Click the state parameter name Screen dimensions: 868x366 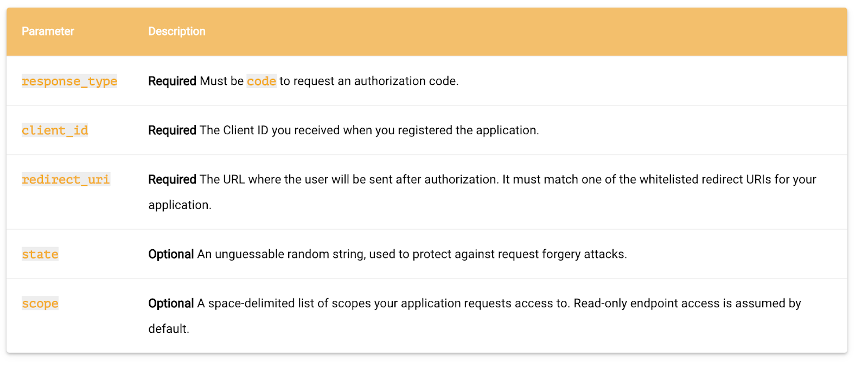click(x=40, y=254)
